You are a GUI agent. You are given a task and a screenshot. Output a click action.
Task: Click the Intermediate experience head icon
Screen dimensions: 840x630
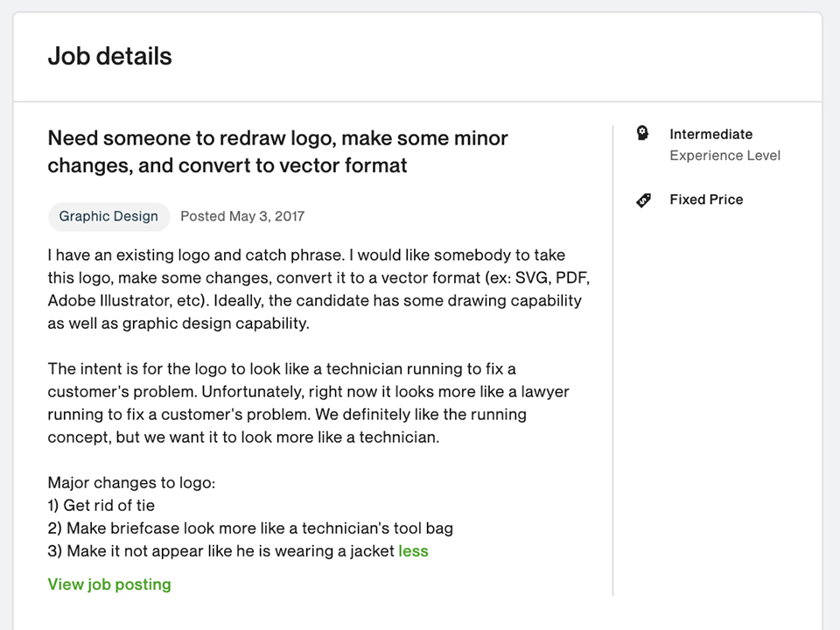pos(643,133)
